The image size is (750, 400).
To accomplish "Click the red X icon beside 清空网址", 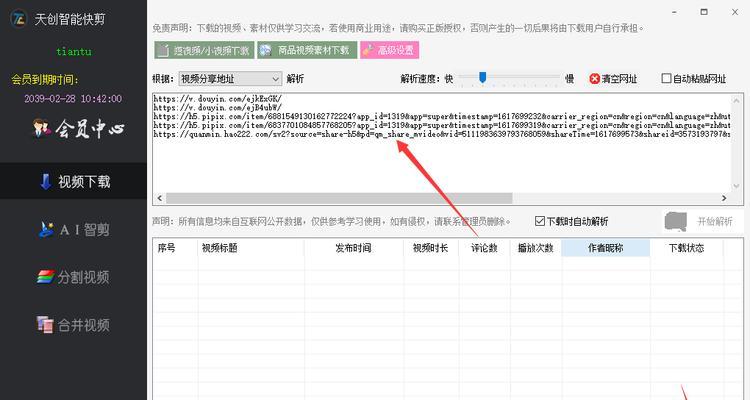I will coord(595,78).
